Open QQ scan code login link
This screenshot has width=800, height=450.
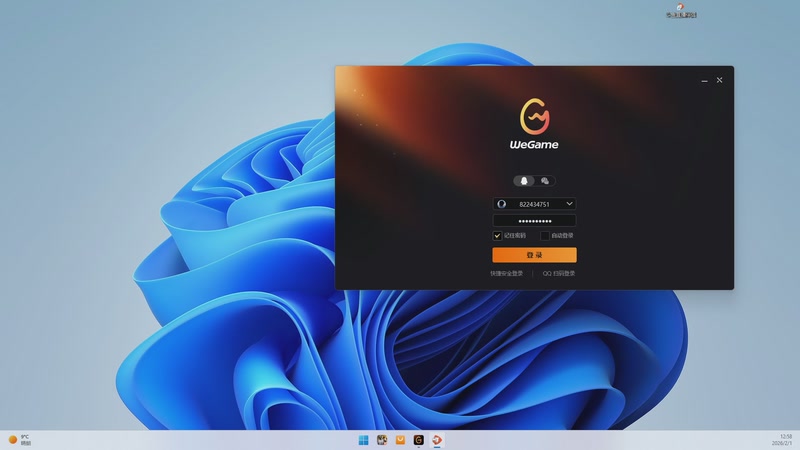coord(559,273)
